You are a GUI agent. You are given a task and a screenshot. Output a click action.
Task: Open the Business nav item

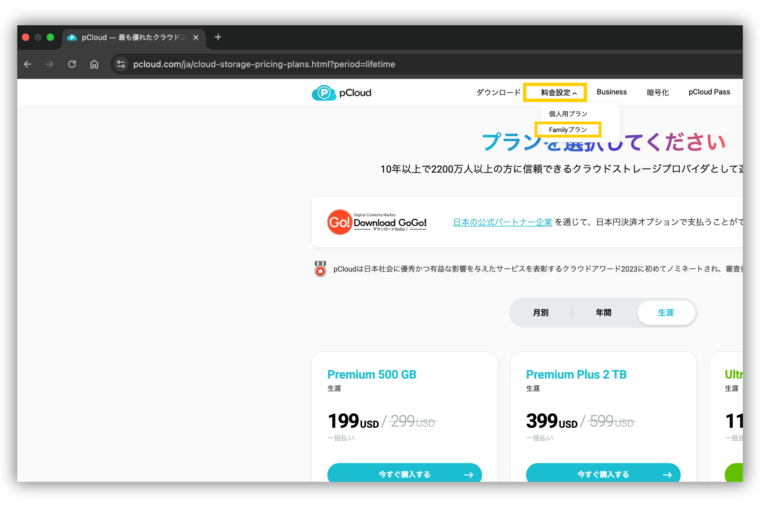click(x=611, y=92)
